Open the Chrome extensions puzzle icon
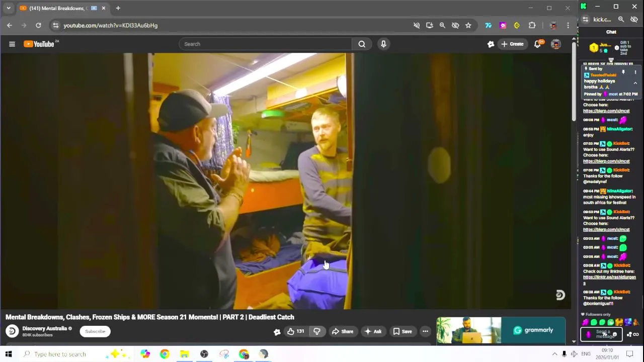The image size is (644, 362). 532,25
